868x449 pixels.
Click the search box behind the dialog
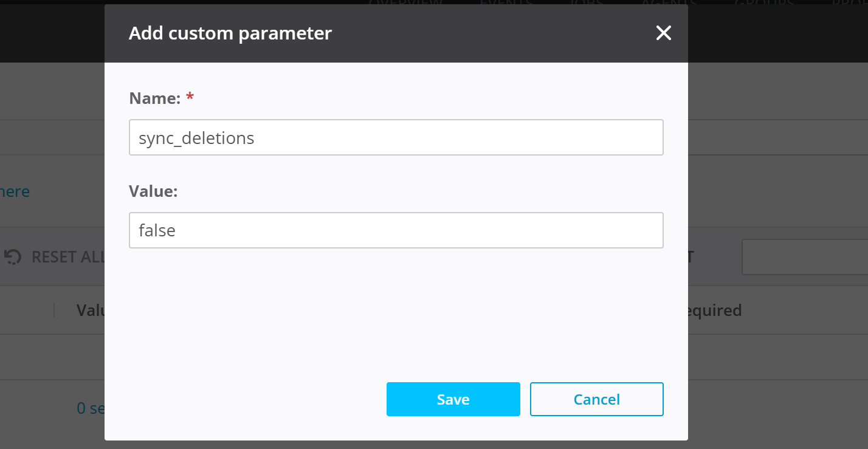804,257
